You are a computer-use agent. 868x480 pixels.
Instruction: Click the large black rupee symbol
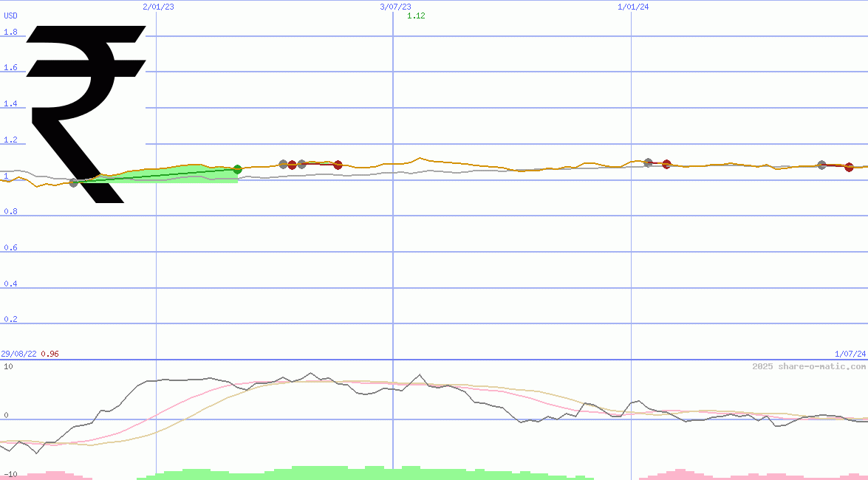[86, 114]
